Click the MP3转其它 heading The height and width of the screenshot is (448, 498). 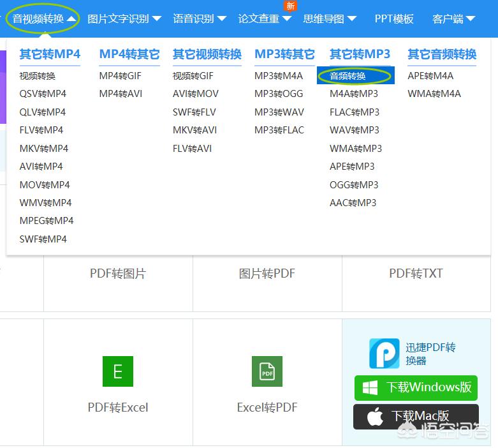284,54
